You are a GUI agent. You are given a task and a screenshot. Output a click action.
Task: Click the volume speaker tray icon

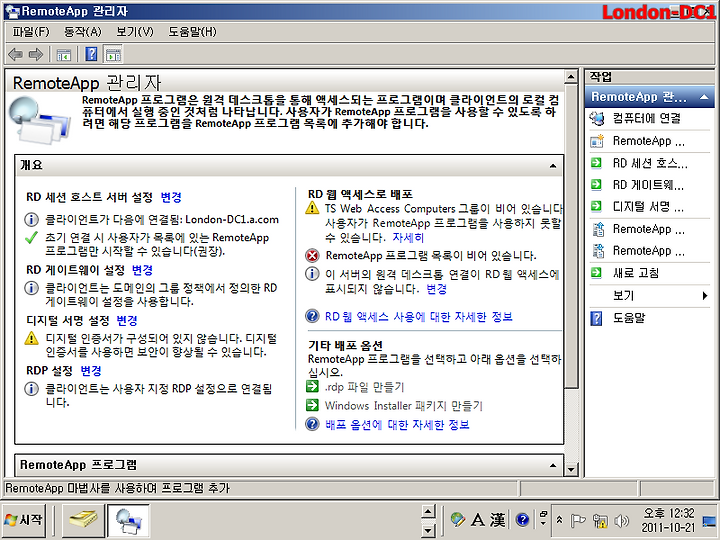pos(621,521)
